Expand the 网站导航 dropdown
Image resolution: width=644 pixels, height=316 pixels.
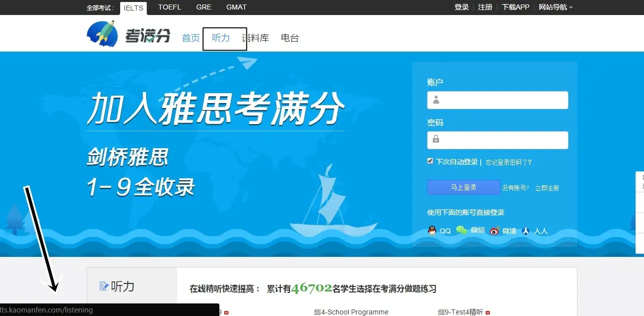[555, 7]
